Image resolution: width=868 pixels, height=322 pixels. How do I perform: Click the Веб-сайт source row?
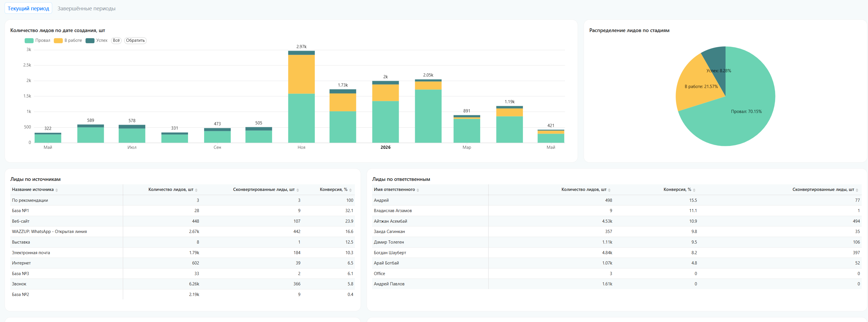[182, 221]
